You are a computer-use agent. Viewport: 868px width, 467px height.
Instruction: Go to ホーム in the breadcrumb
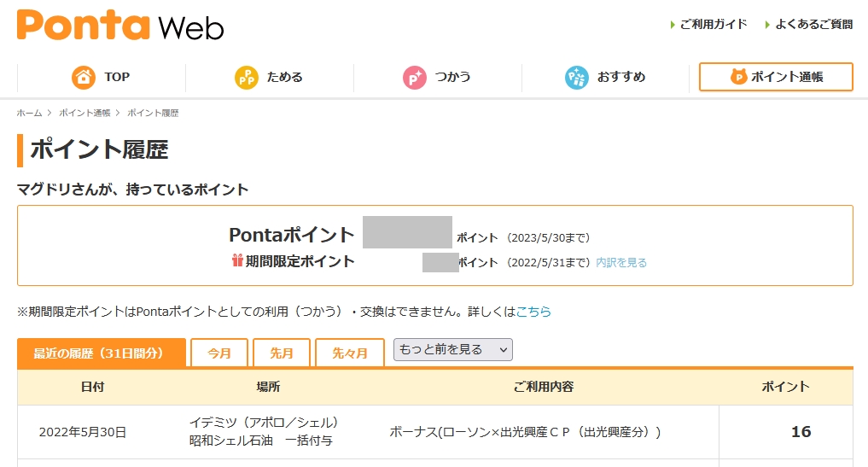coord(29,113)
